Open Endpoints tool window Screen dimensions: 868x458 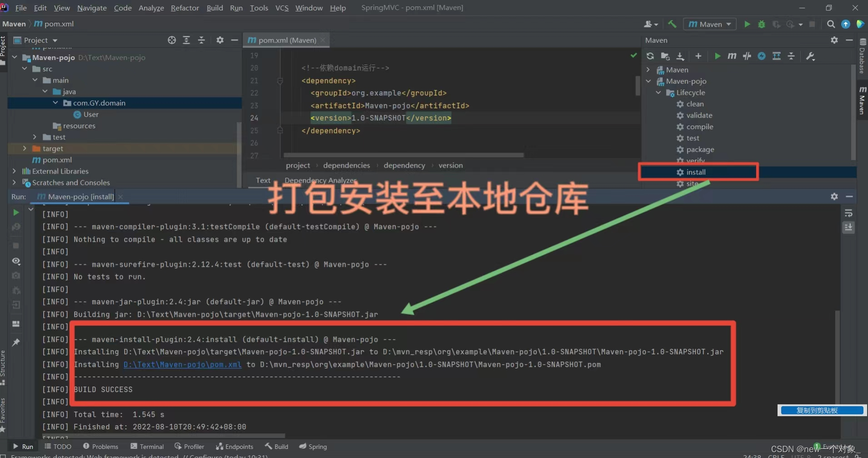click(x=234, y=447)
